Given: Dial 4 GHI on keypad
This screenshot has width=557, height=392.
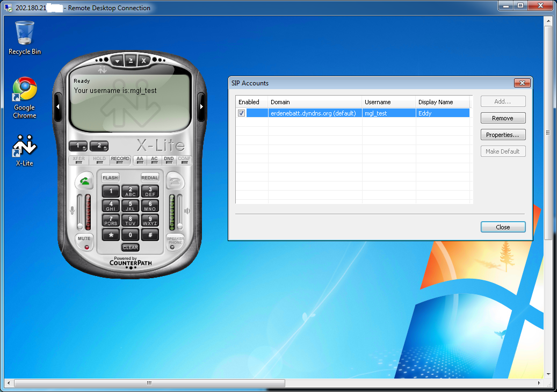Looking at the screenshot, I should [x=111, y=206].
